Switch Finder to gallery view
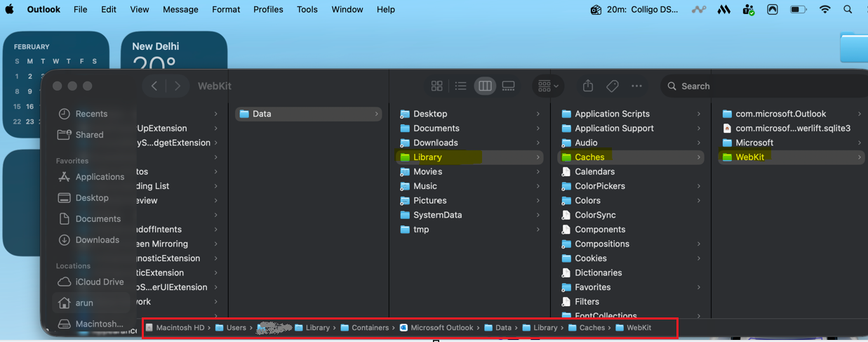This screenshot has width=868, height=342. pos(508,86)
